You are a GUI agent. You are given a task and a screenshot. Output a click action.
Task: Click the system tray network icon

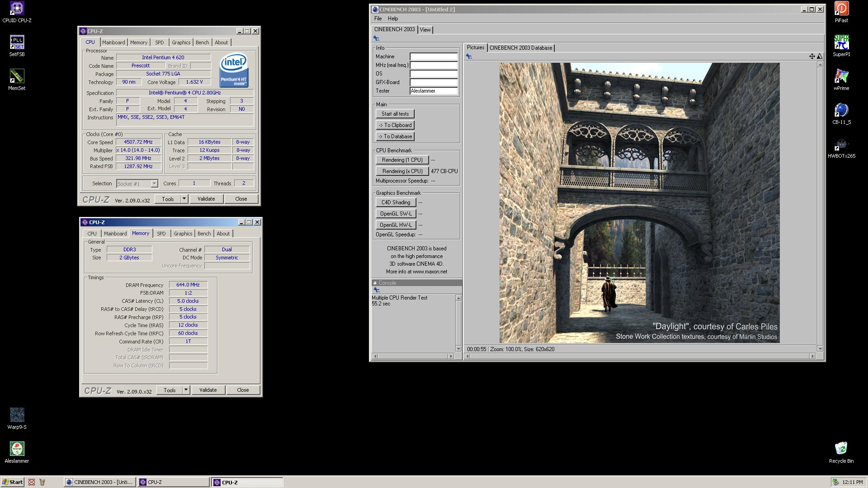coord(836,482)
